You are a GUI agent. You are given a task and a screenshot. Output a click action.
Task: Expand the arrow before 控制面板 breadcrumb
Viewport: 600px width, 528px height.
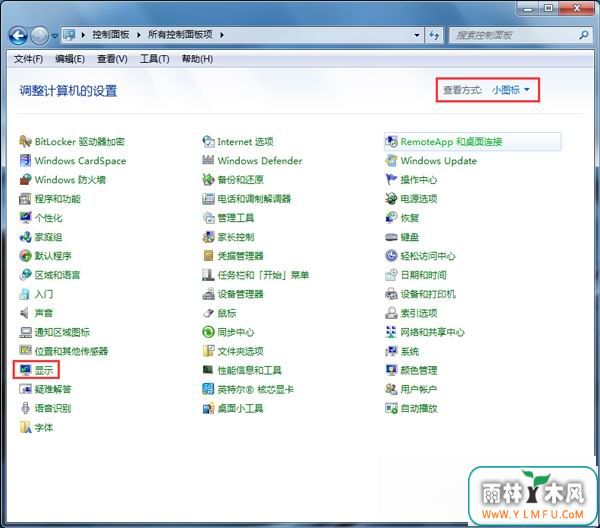(83, 35)
